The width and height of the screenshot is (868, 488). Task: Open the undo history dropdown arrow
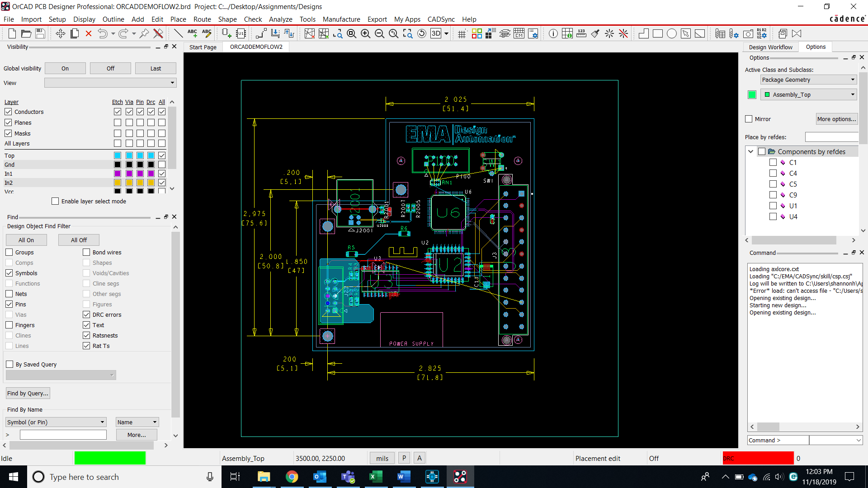point(113,33)
